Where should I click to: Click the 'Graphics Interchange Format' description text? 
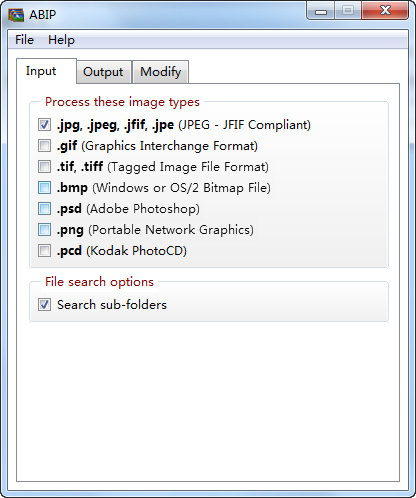pyautogui.click(x=170, y=146)
